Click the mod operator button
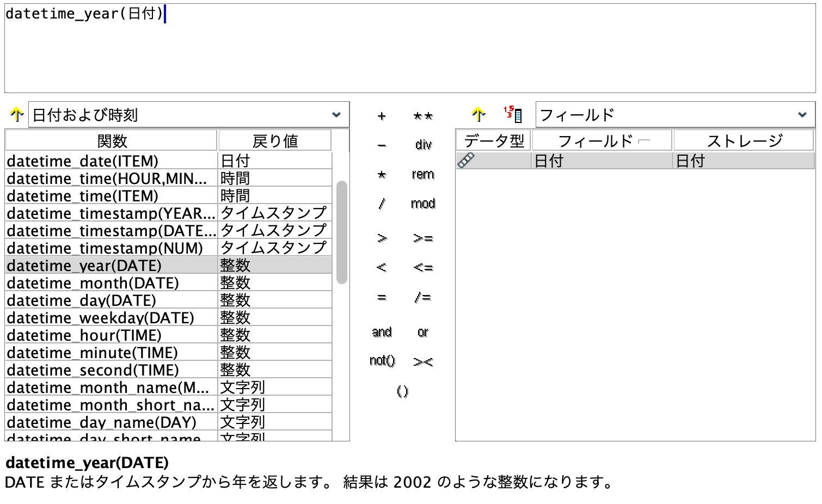Image resolution: width=822 pixels, height=504 pixels. coord(423,204)
